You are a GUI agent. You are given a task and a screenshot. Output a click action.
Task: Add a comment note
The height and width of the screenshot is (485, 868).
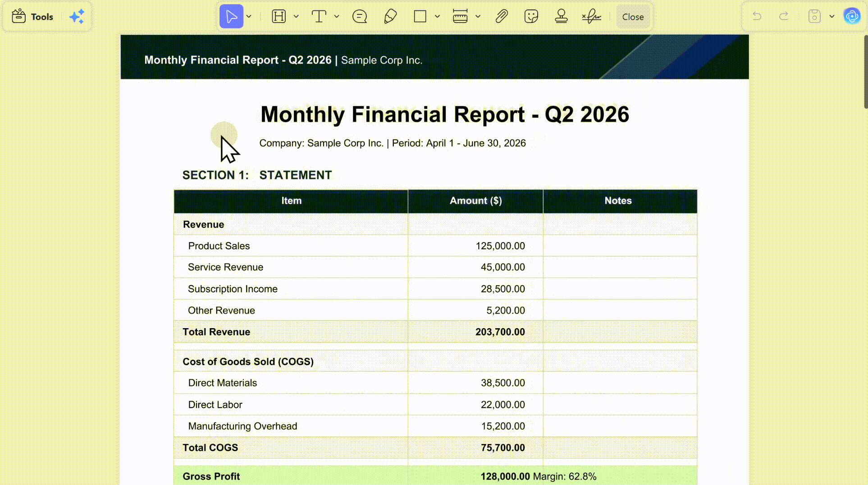tap(360, 17)
